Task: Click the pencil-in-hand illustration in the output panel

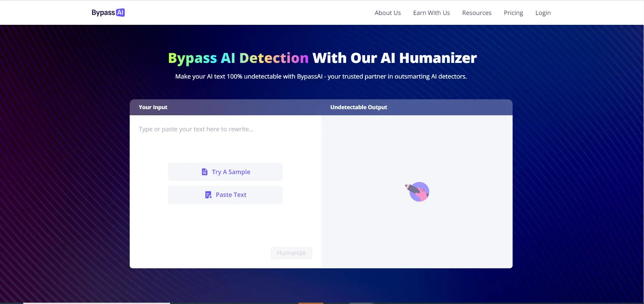Action: (x=417, y=191)
